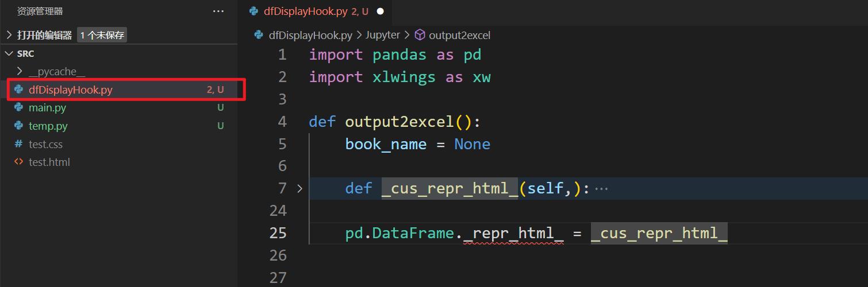
Task: Click the 1 个未保存 badge
Action: click(x=102, y=35)
